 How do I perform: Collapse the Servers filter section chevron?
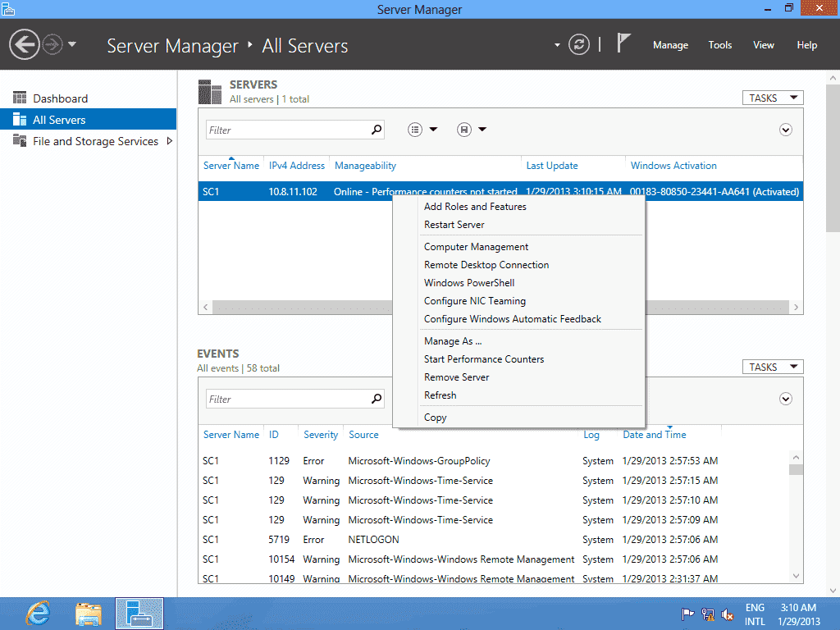pos(785,129)
